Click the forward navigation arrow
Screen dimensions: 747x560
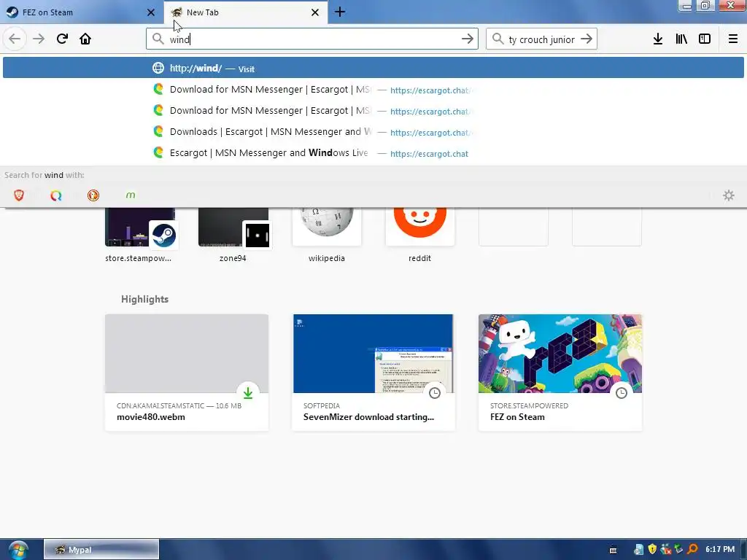(39, 39)
